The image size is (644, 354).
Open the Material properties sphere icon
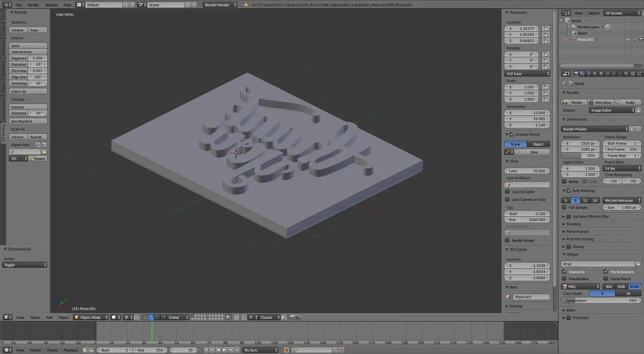pyautogui.click(x=626, y=74)
